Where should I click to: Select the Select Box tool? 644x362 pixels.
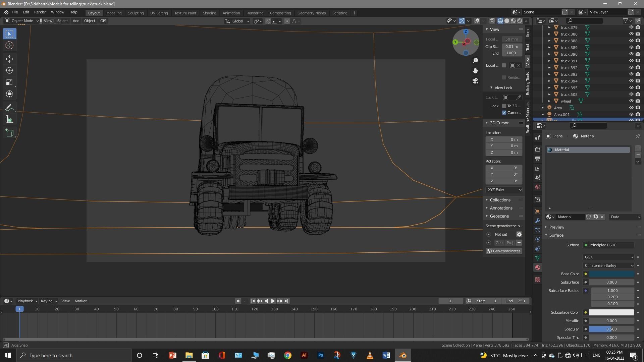click(9, 34)
